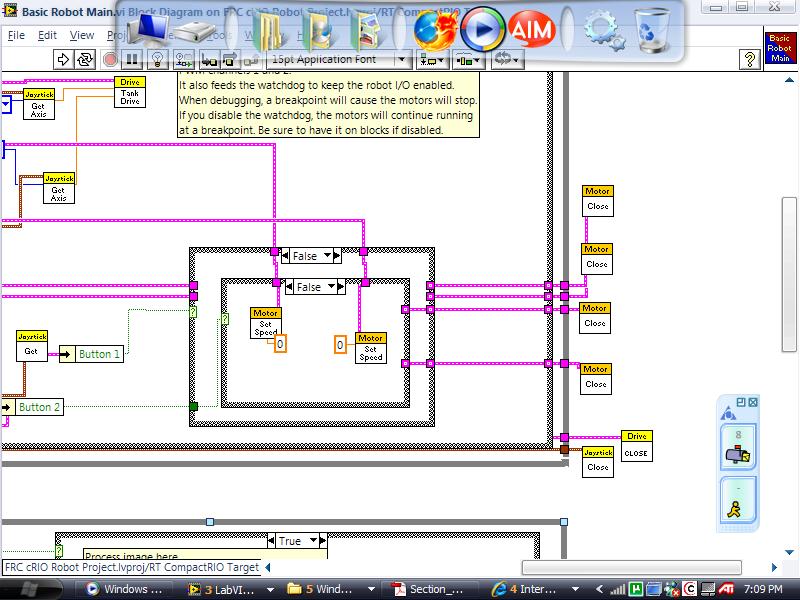Click the right orange 0 constant
The width and height of the screenshot is (800, 600).
tap(340, 345)
